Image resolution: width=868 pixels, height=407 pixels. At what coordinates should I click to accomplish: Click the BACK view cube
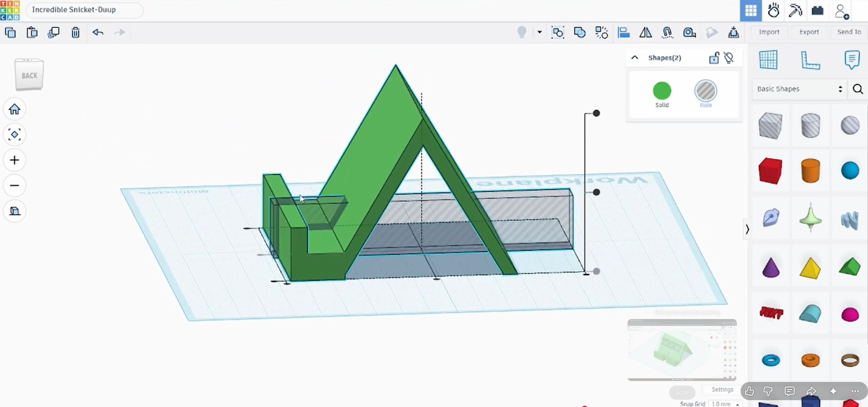[x=29, y=75]
